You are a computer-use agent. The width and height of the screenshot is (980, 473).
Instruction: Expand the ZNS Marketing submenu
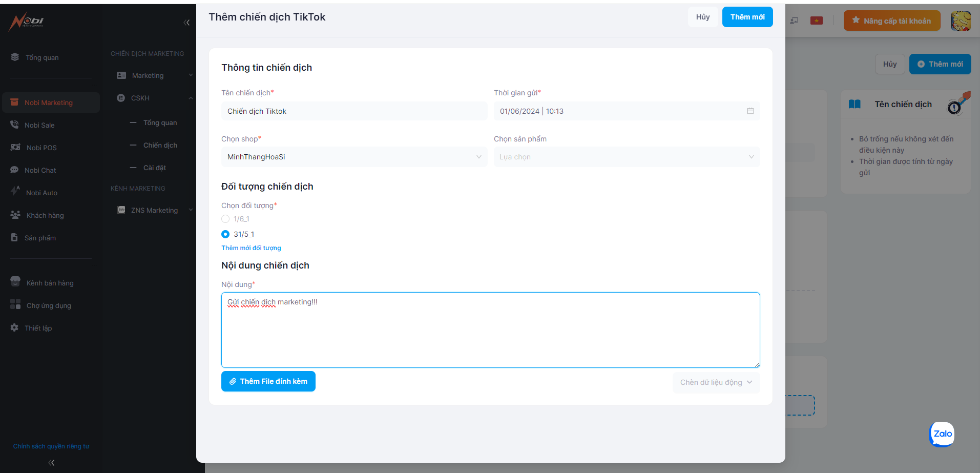click(x=154, y=210)
